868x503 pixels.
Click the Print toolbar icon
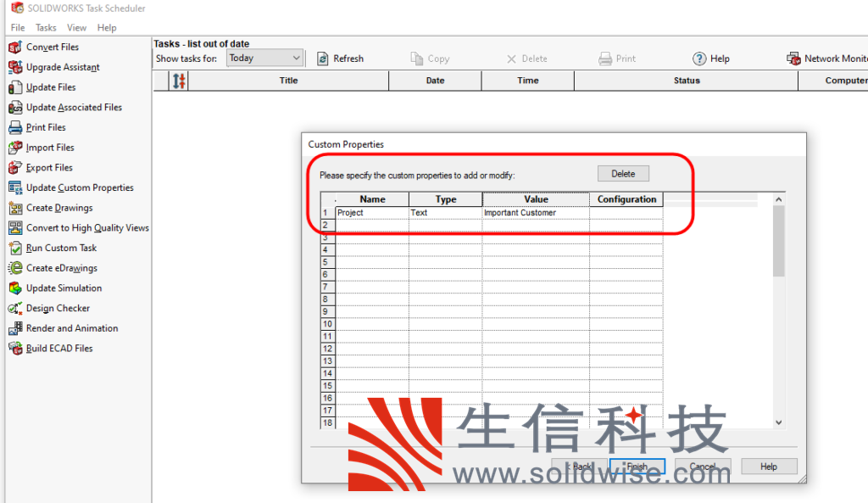click(x=605, y=59)
